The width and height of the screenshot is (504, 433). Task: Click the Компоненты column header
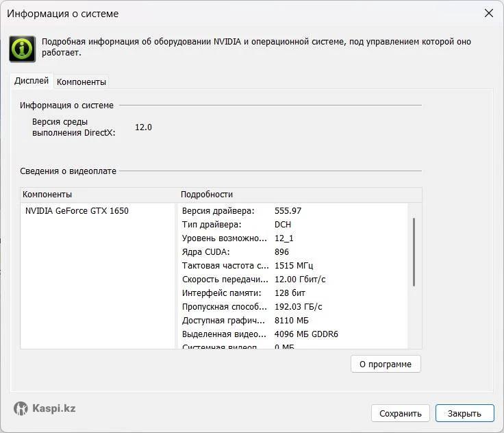coord(47,195)
